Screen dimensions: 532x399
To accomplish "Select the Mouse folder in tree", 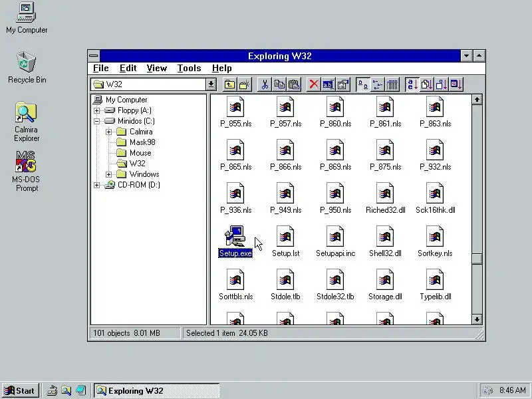I will (x=134, y=153).
